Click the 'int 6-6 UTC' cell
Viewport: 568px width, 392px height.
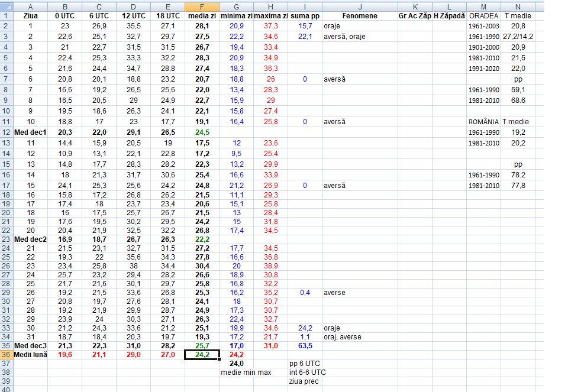pyautogui.click(x=308, y=372)
